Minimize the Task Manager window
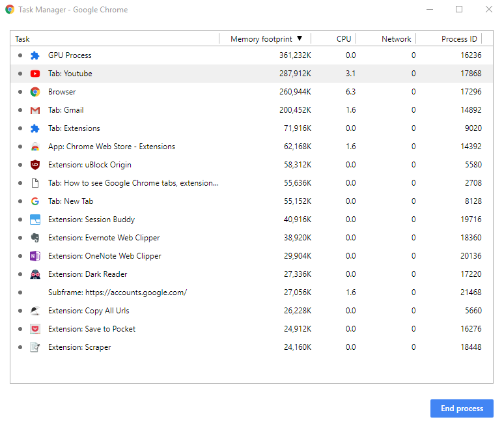This screenshot has width=504, height=428. coord(430,10)
